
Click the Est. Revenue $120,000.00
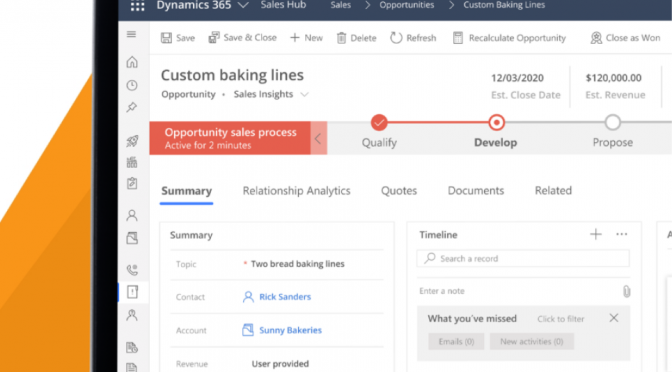click(614, 78)
